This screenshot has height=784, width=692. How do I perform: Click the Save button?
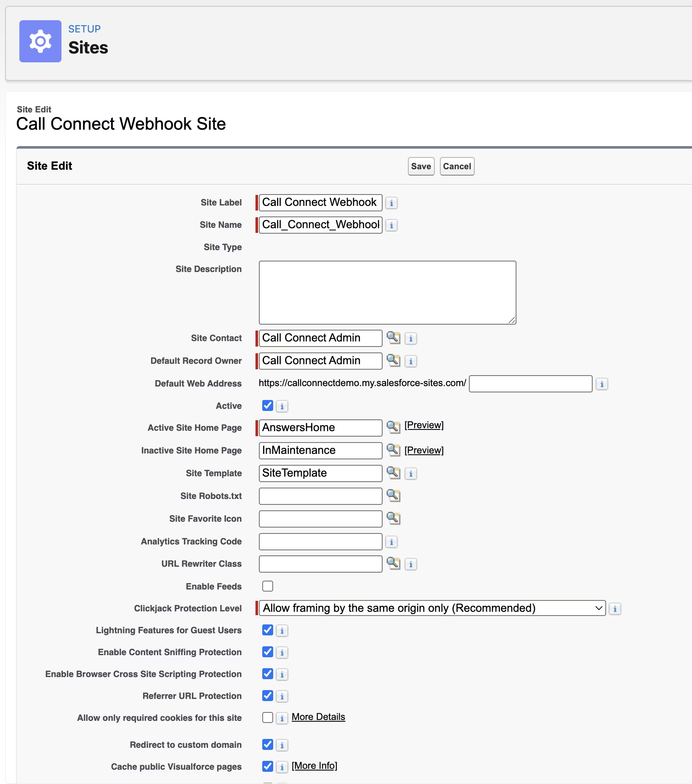tap(421, 166)
